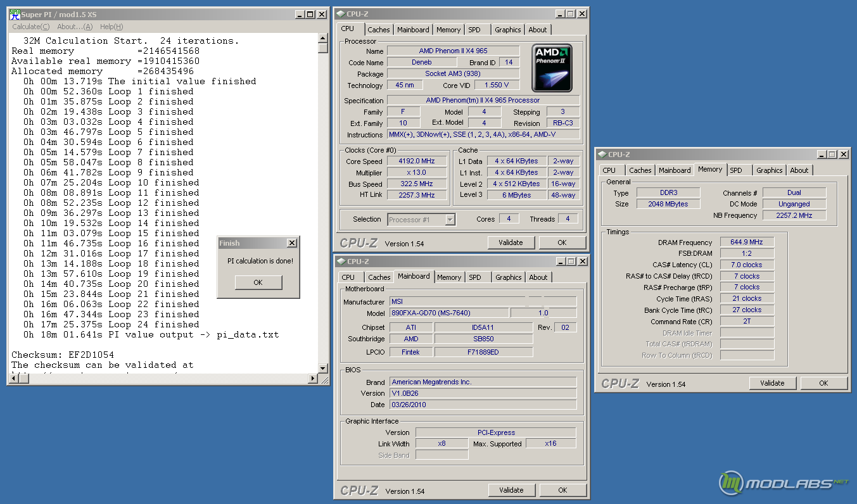Click the Super PI application icon in title bar
This screenshot has height=504, width=857.
[x=15, y=14]
